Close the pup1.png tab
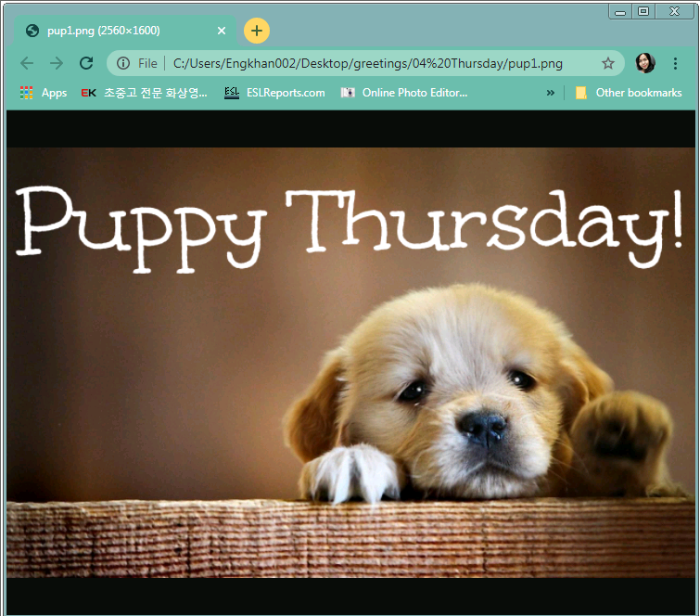Screen dimensions: 700x616 222,31
